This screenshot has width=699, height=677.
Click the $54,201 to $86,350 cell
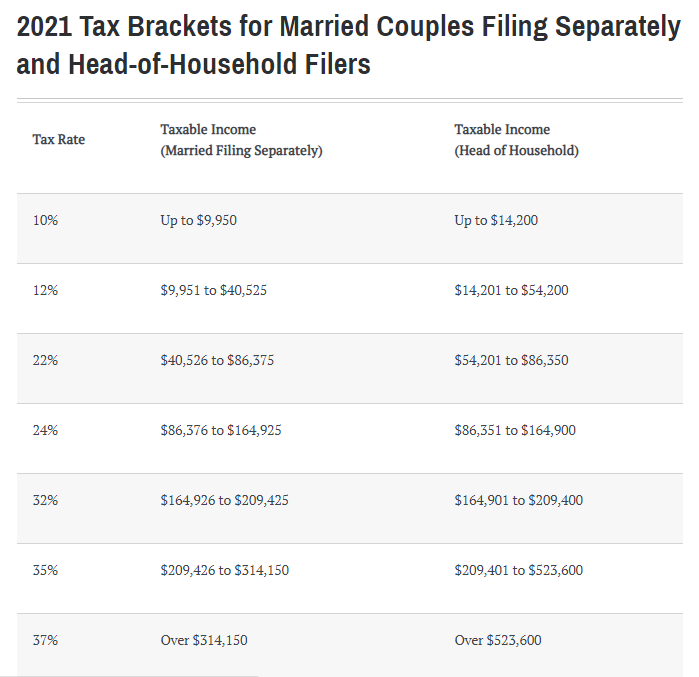point(511,360)
